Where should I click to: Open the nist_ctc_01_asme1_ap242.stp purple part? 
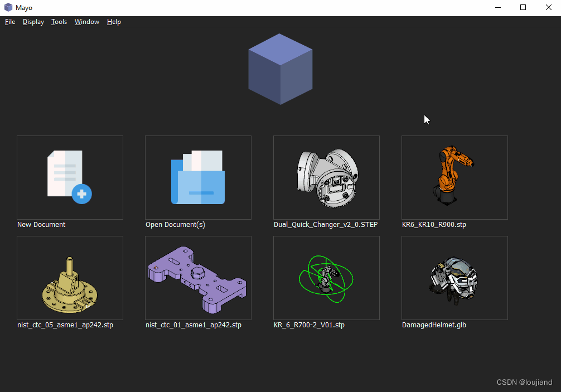point(198,278)
